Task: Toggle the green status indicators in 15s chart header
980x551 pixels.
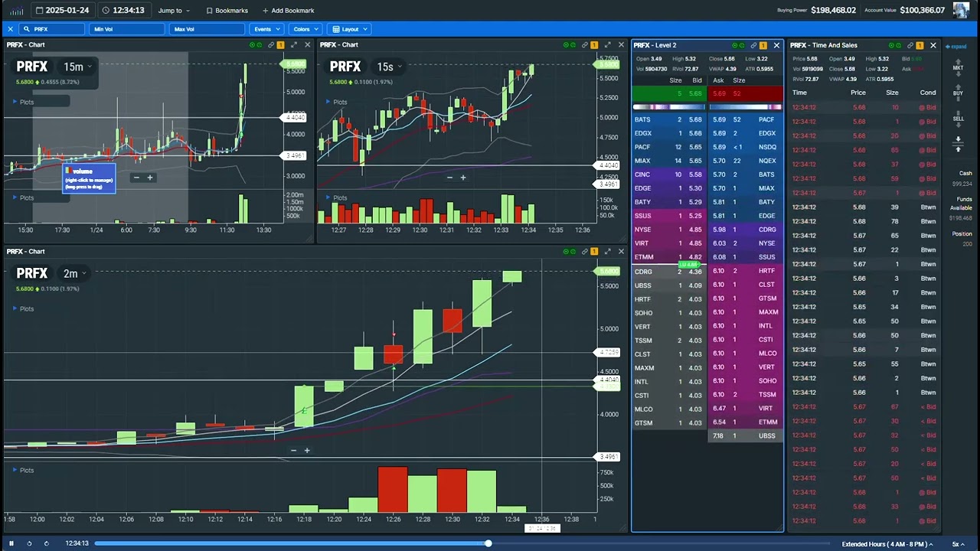Action: coord(570,45)
